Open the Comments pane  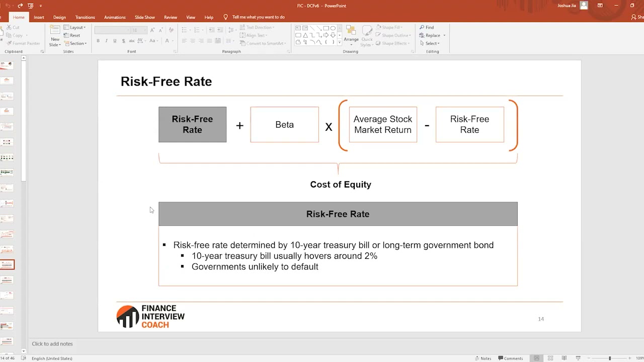[511, 358]
